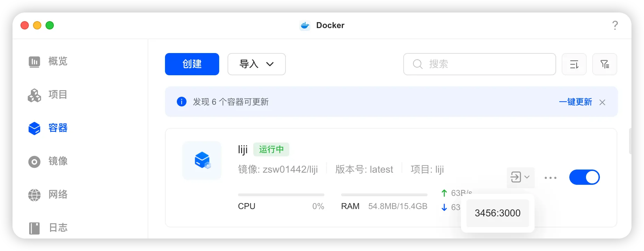Switch to 网络 network section

[x=48, y=194]
